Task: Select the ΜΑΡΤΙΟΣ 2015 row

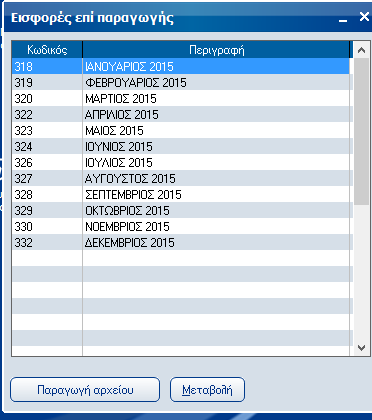Action: coord(182,99)
